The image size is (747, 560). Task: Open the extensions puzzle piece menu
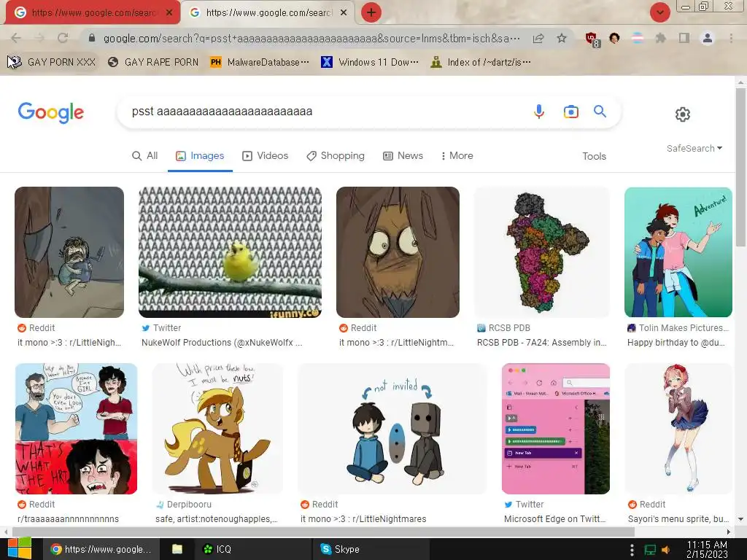click(660, 38)
